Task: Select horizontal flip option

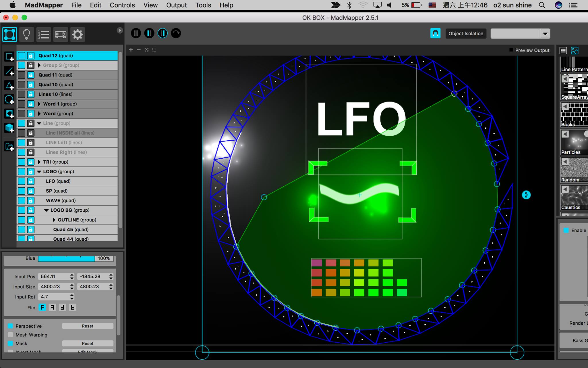Action: click(52, 307)
